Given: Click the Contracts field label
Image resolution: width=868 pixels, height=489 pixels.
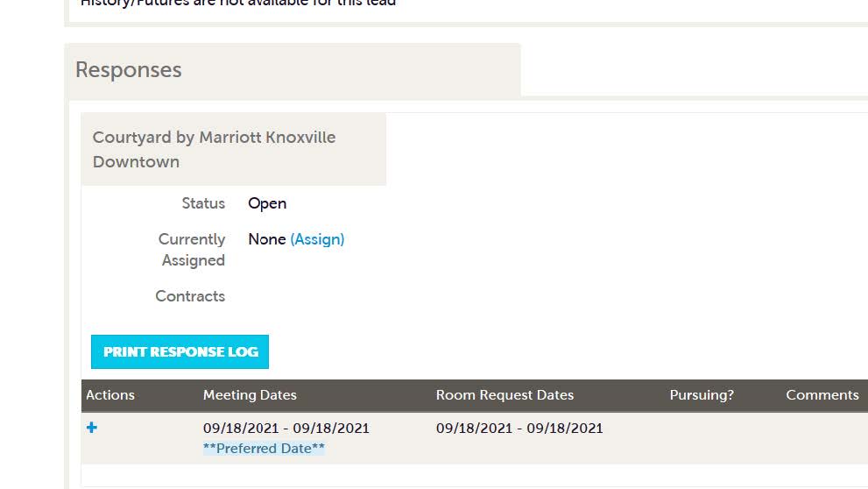Looking at the screenshot, I should click(190, 296).
